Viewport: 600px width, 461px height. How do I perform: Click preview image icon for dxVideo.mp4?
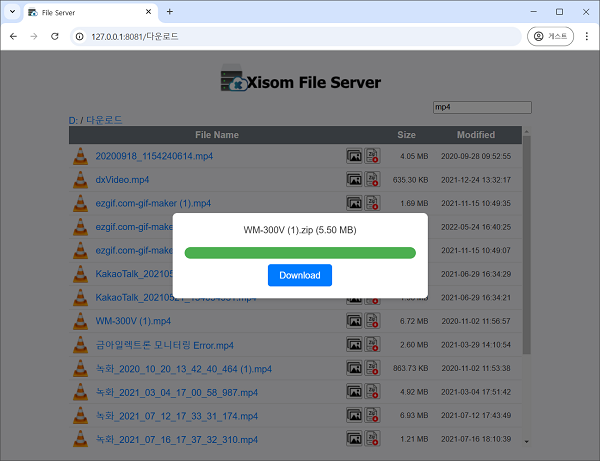pyautogui.click(x=354, y=179)
